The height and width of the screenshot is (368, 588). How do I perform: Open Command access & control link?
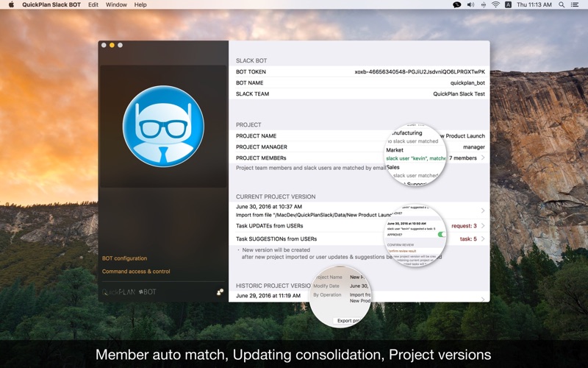(136, 271)
